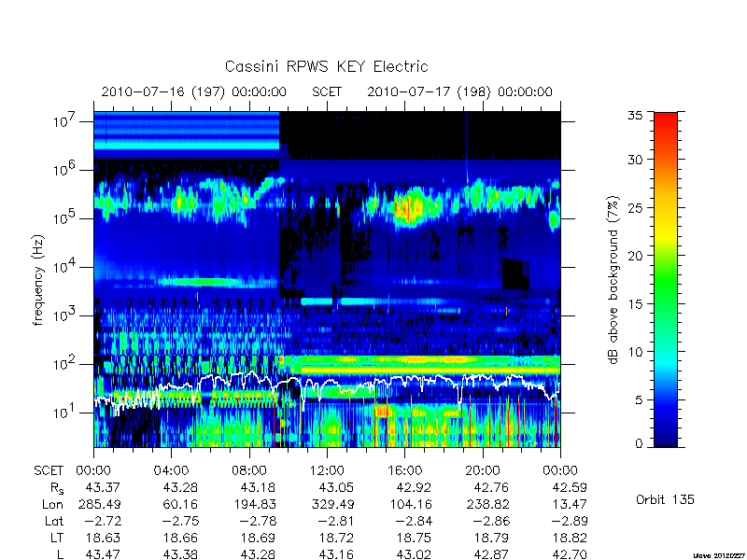Screen dimensions: 747x560
Task: Click the 12:00 time tick label
Action: click(328, 471)
